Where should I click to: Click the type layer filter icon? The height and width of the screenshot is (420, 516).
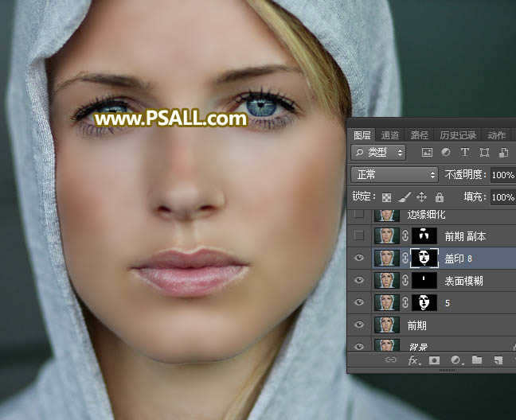pyautogui.click(x=465, y=152)
